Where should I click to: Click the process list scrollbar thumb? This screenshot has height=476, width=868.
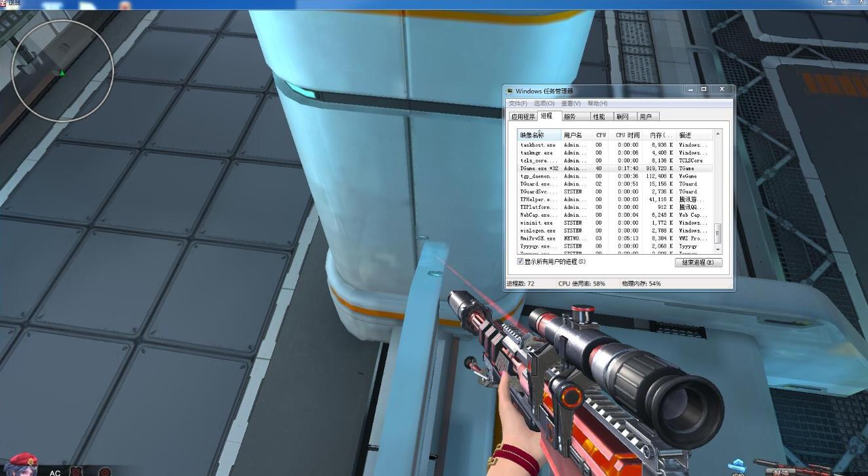tap(718, 232)
